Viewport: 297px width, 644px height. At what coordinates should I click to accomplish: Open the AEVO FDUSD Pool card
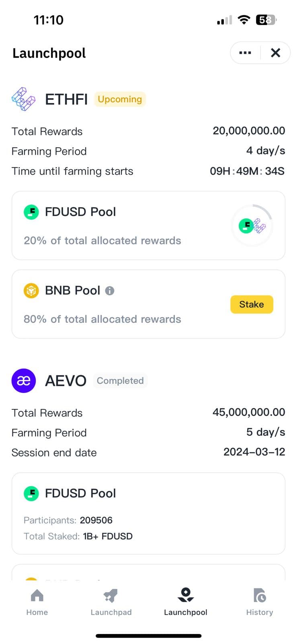(x=148, y=513)
